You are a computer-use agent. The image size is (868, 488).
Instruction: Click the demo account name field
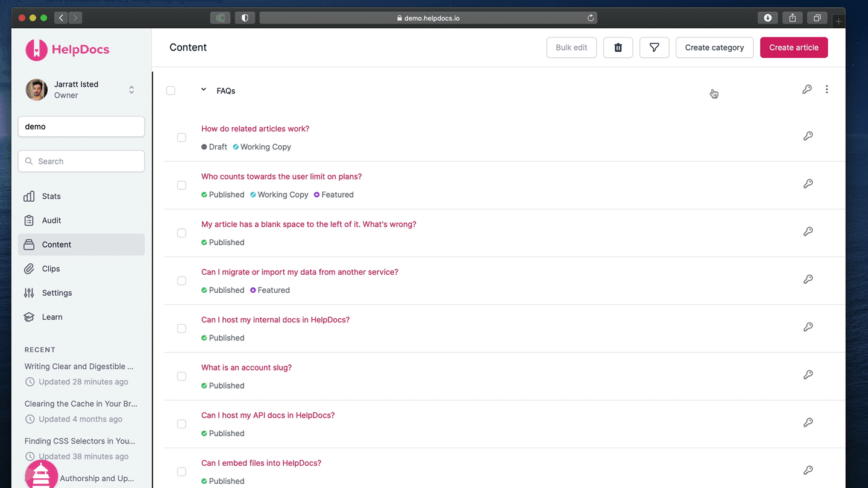81,127
